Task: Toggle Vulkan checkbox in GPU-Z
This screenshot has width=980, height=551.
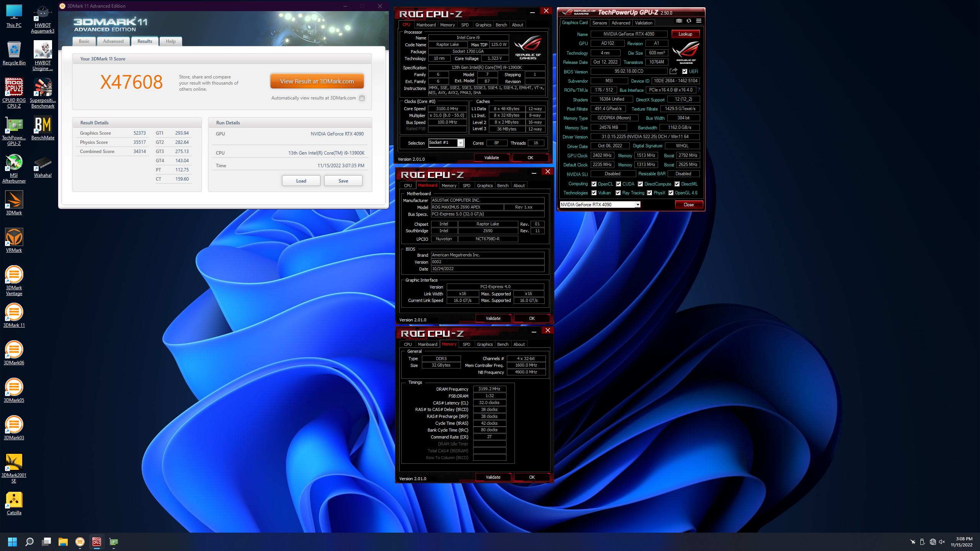Action: (594, 193)
